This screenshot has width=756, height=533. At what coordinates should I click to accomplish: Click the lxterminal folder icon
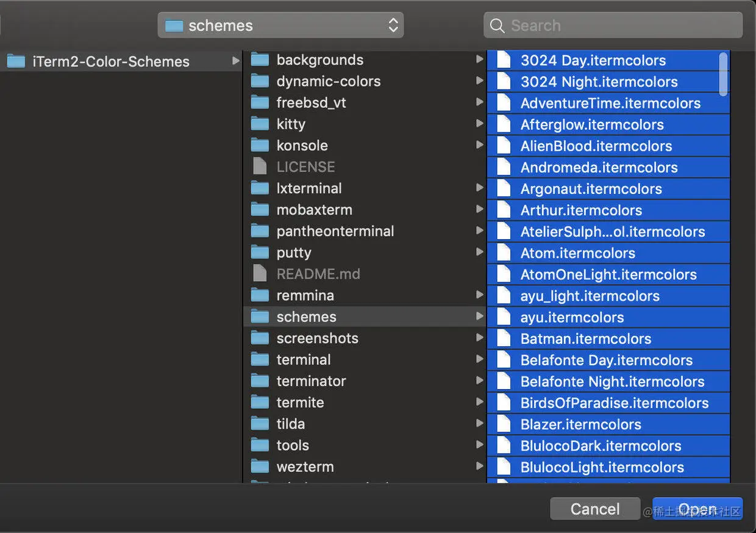pyautogui.click(x=260, y=188)
